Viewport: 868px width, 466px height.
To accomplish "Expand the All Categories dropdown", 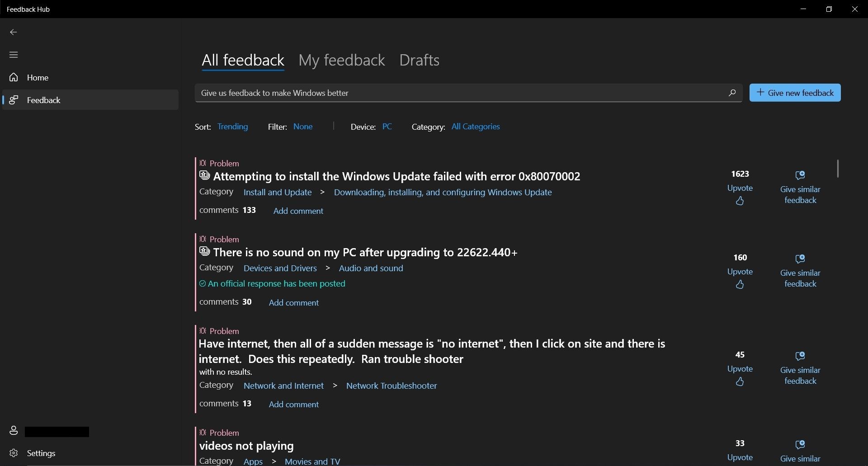I will 475,127.
